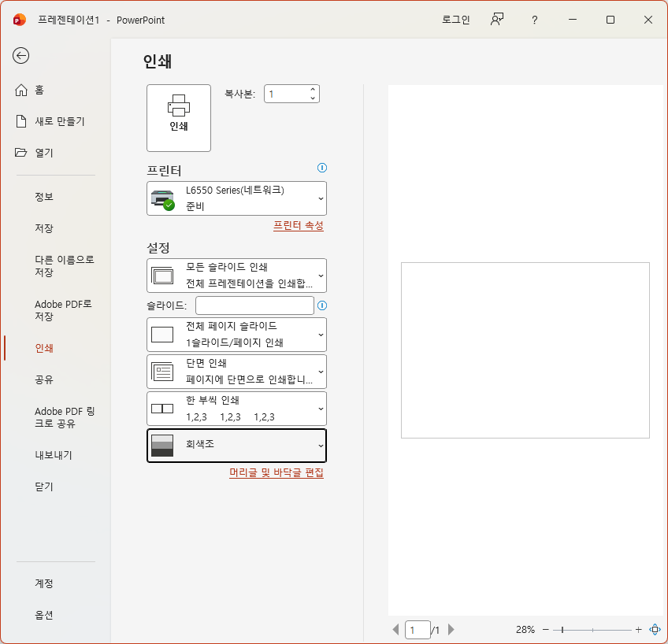The image size is (668, 644).
Task: Open the 회색조 color mode dropdown
Action: (236, 446)
